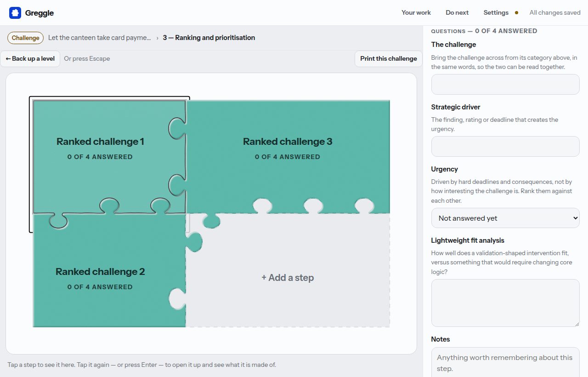The height and width of the screenshot is (377, 588).
Task: Open the canteen card payment breadcrumb
Action: pos(100,38)
